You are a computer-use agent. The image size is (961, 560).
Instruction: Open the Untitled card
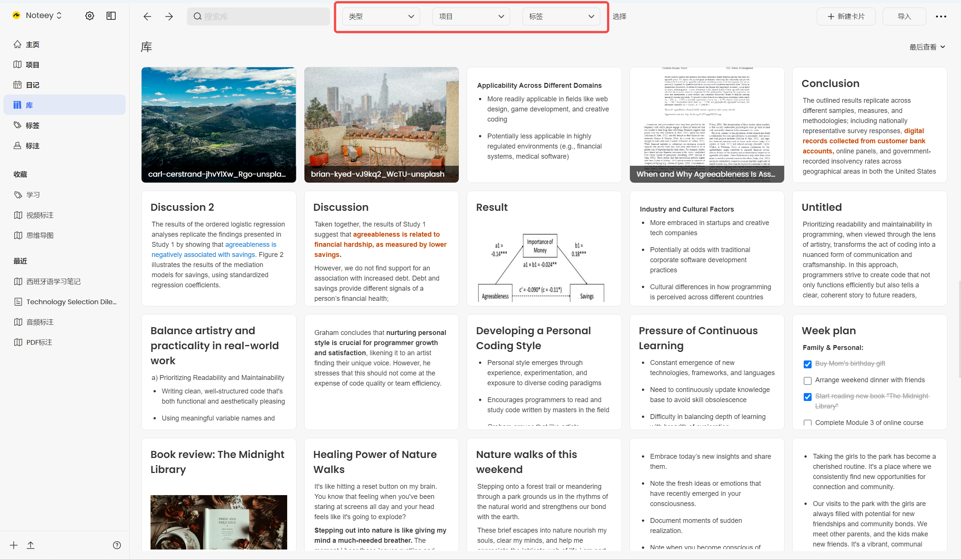click(869, 248)
